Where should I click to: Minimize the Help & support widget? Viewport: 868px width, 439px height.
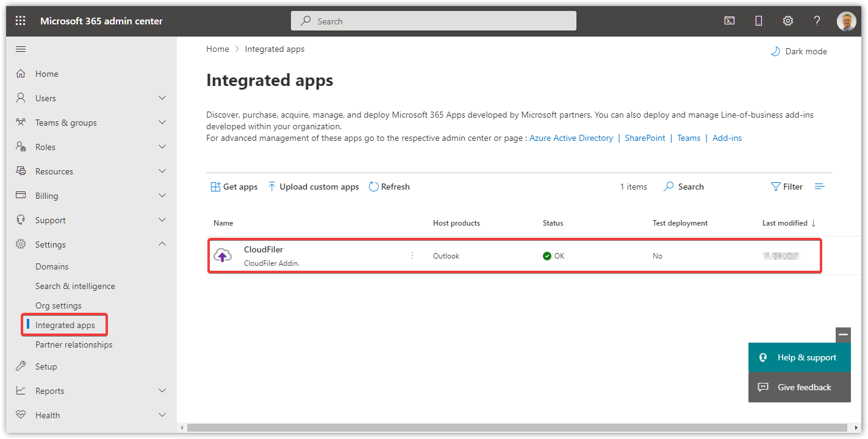843,335
